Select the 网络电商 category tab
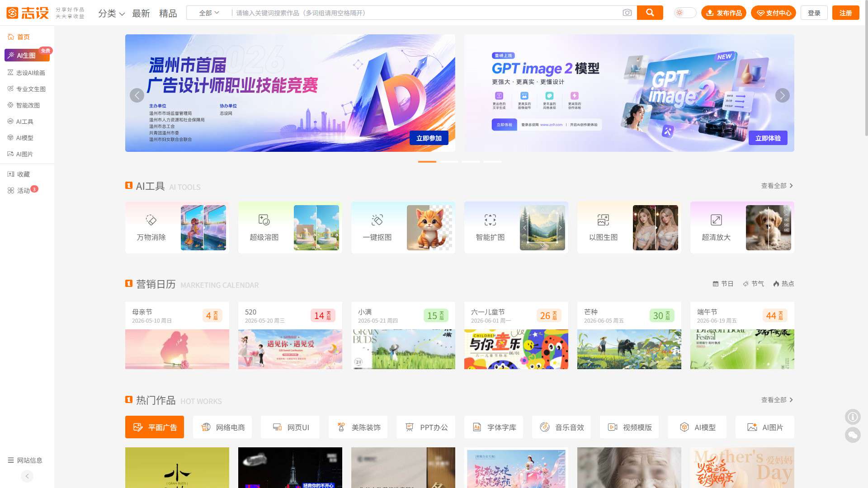This screenshot has height=488, width=868. tap(222, 427)
